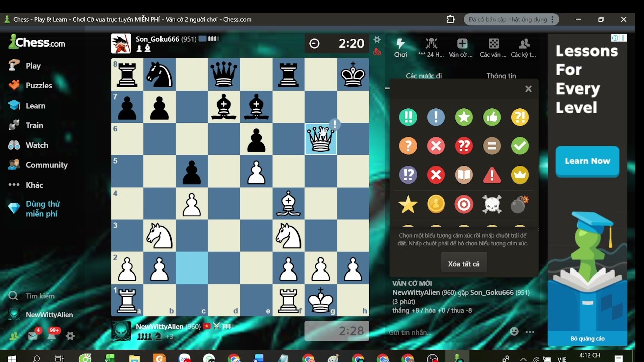Click 'Bỏ quảng cáo' remove ads link
This screenshot has height=362, width=644.
(x=588, y=339)
